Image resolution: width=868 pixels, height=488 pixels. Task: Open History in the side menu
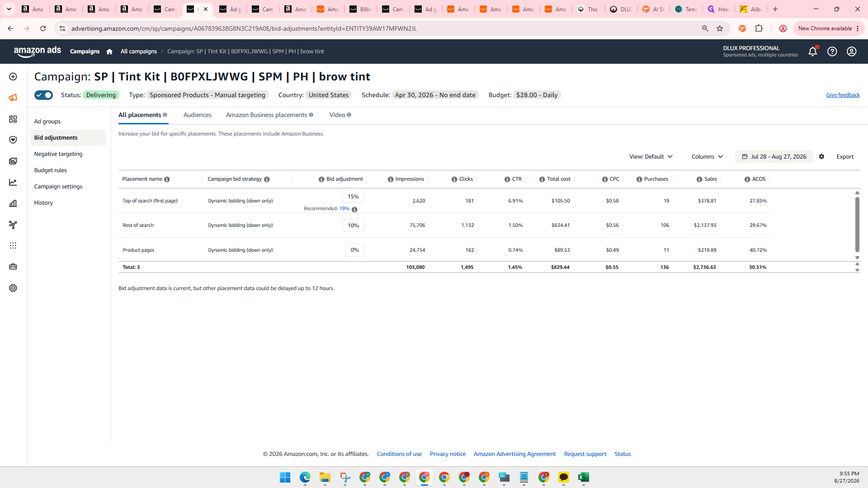tap(43, 203)
